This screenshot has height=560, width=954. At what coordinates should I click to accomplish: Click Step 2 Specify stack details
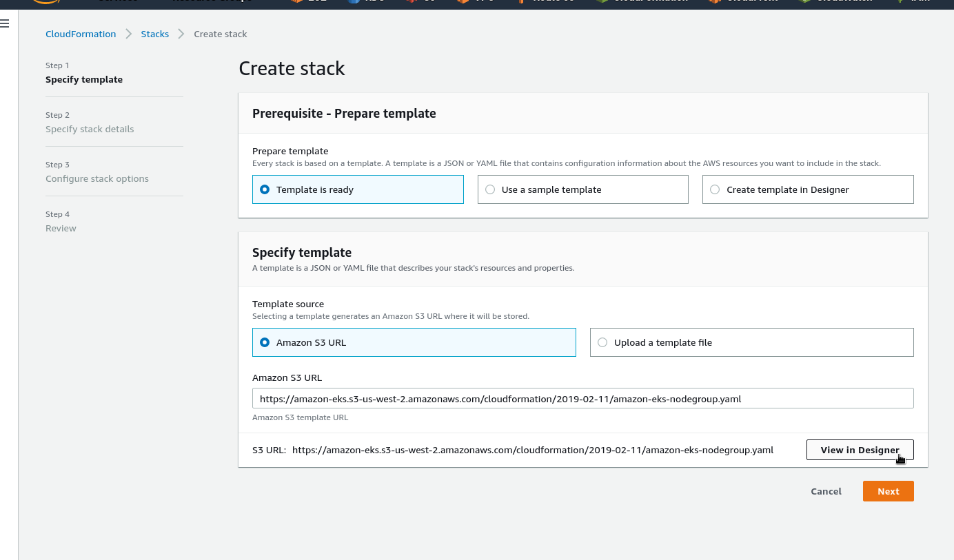point(90,129)
